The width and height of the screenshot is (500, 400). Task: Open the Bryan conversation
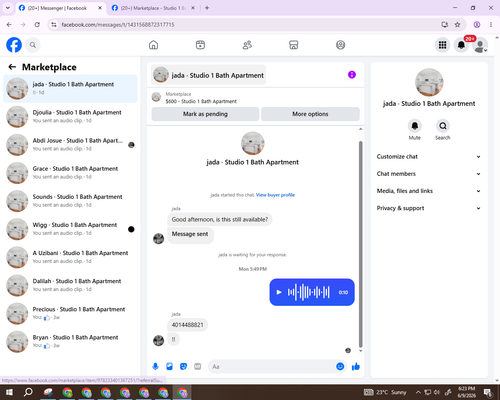[70, 342]
